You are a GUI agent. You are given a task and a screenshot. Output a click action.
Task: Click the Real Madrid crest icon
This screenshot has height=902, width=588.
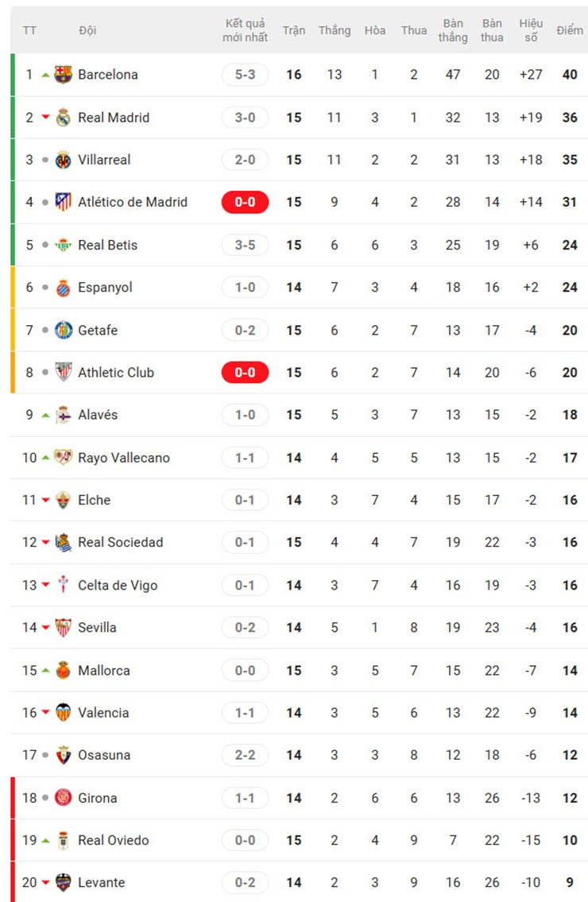coord(64,118)
